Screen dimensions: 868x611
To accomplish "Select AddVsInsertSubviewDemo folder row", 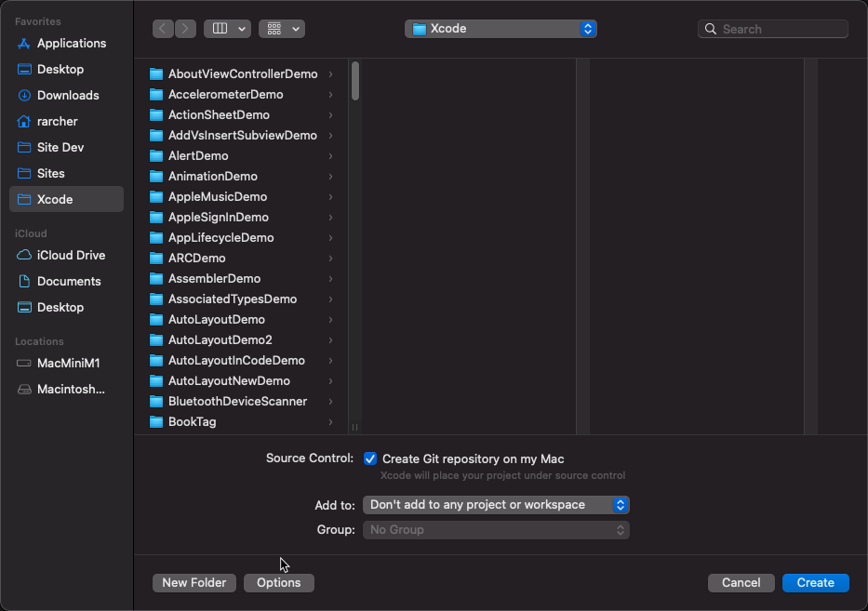I will click(241, 136).
